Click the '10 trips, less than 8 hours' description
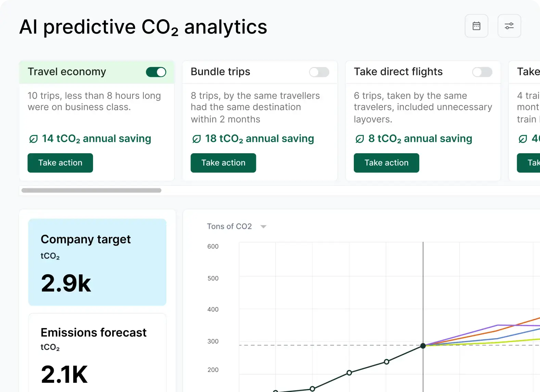The image size is (540, 392). coord(94,102)
